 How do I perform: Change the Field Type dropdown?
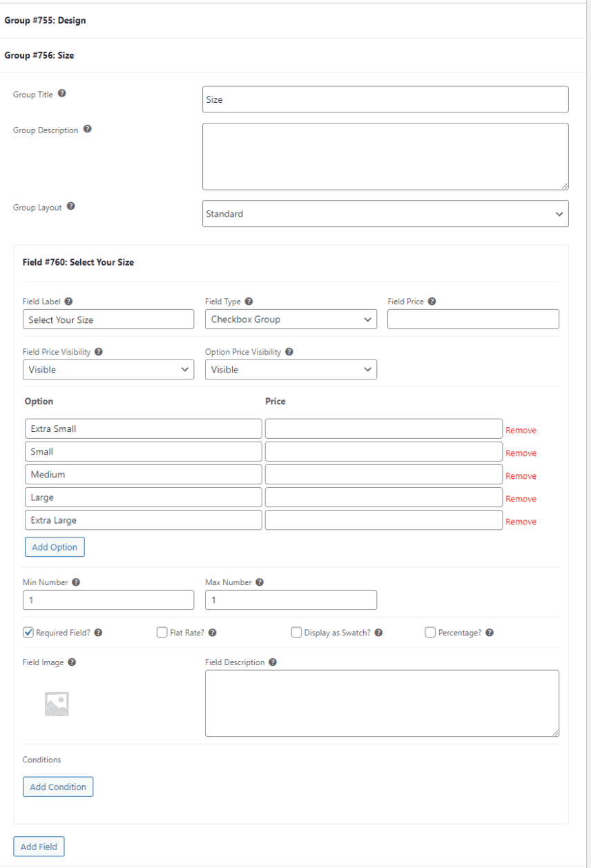point(291,319)
